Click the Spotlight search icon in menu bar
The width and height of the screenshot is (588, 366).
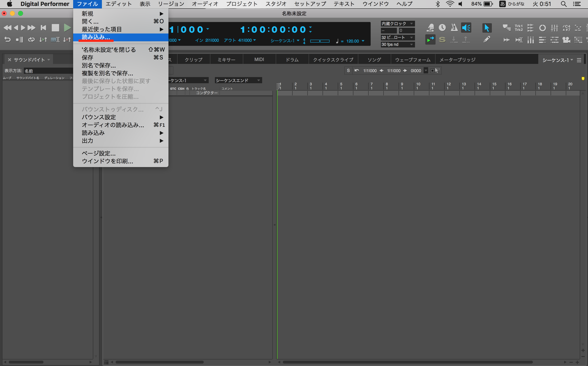[564, 4]
